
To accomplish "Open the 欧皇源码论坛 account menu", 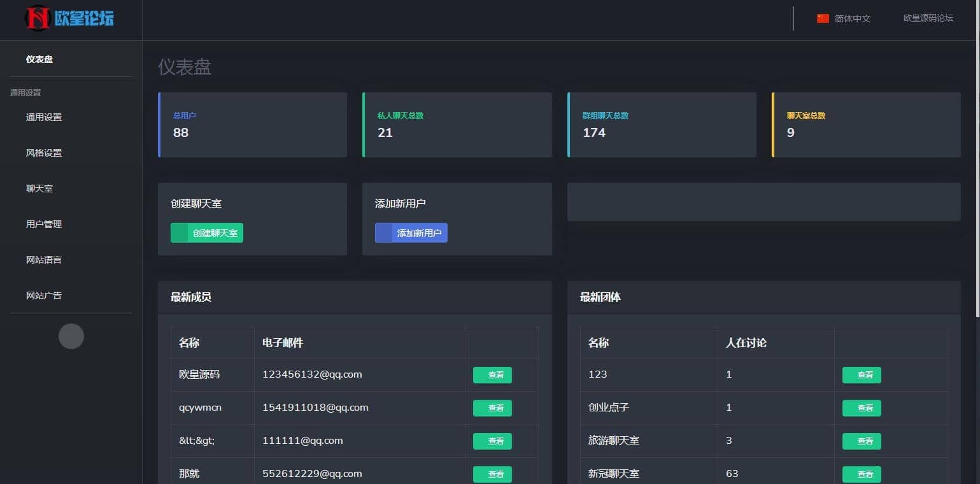I will [x=928, y=18].
